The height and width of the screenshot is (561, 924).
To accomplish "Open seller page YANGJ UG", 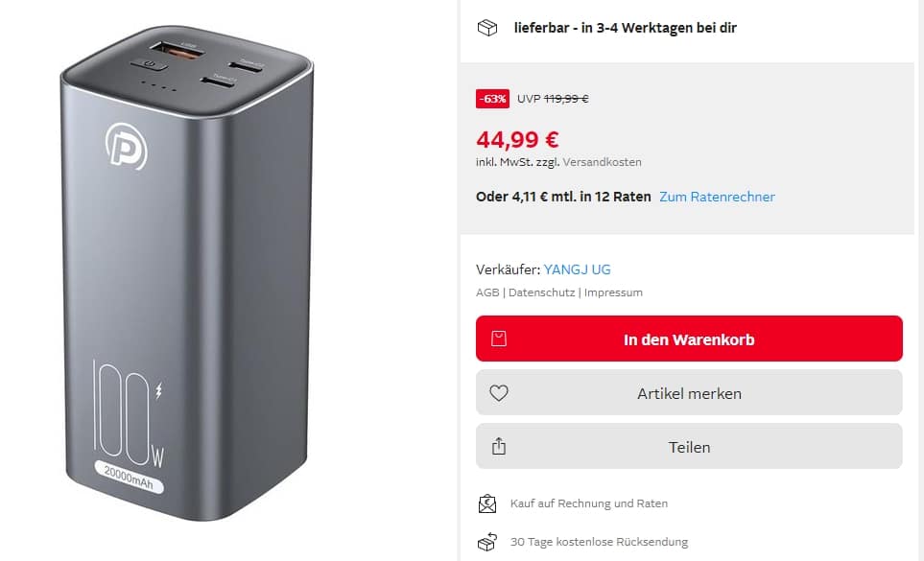I will (577, 269).
